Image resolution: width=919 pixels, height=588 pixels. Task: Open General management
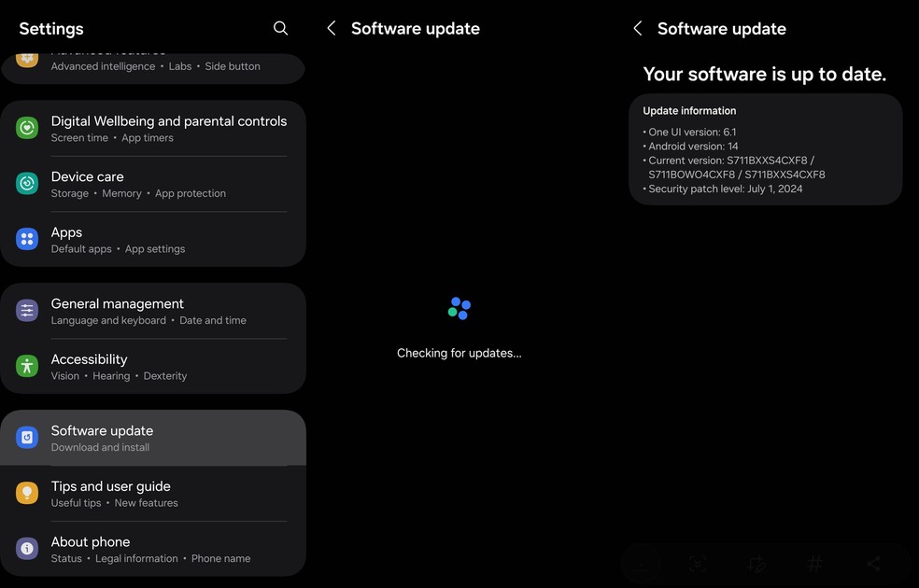pos(153,311)
